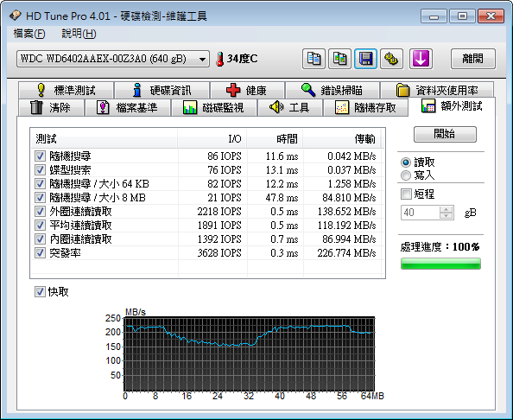Switch to the 健康 tab
This screenshot has width=513, height=420.
(247, 90)
